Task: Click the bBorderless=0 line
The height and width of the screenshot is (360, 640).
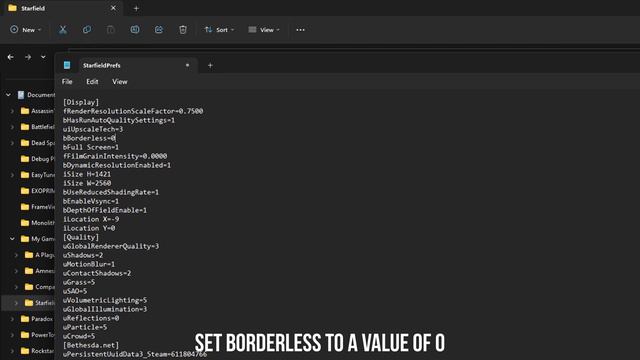Action: point(89,138)
